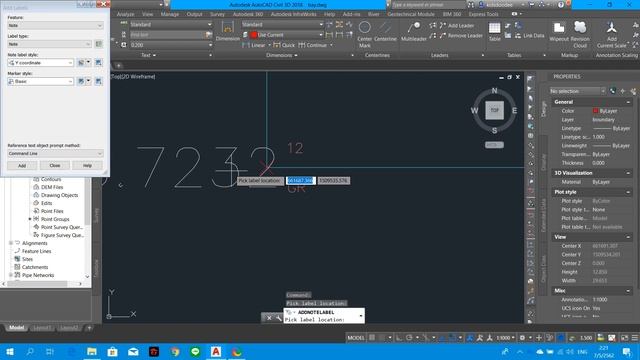The image size is (640, 360).
Task: Toggle the MODEL space button in status bar
Action: 356,338
